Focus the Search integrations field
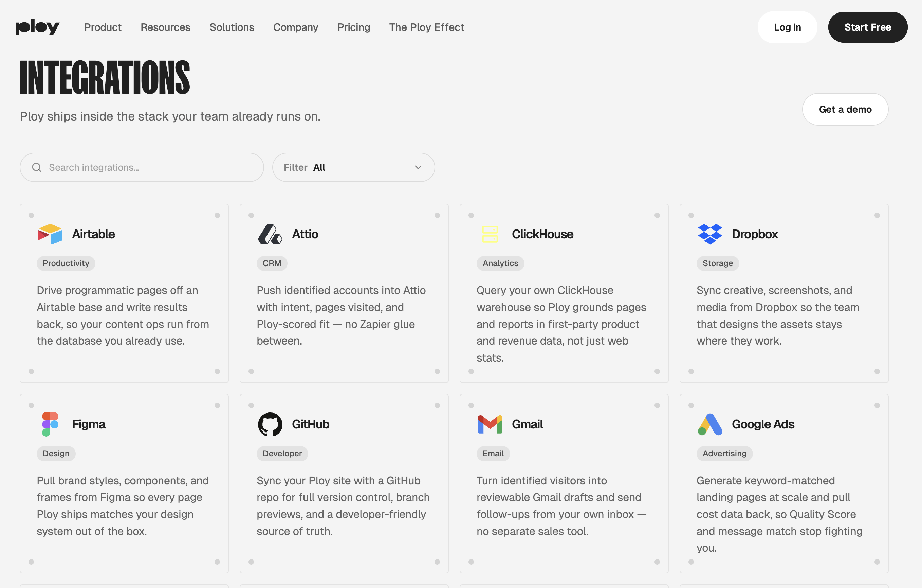The width and height of the screenshot is (922, 588). [142, 167]
